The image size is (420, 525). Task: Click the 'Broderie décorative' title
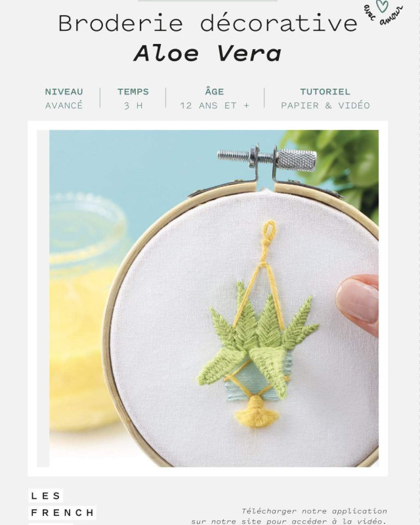[x=207, y=23]
